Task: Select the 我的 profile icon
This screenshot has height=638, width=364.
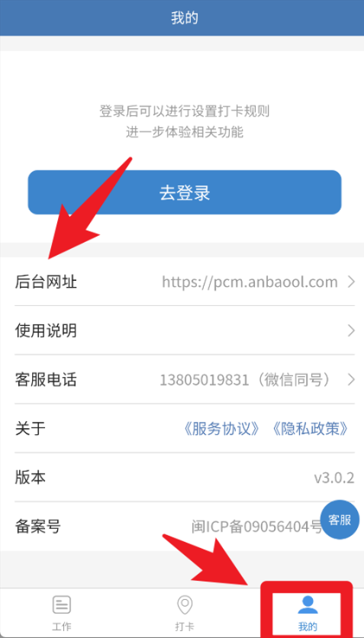Action: point(308,604)
